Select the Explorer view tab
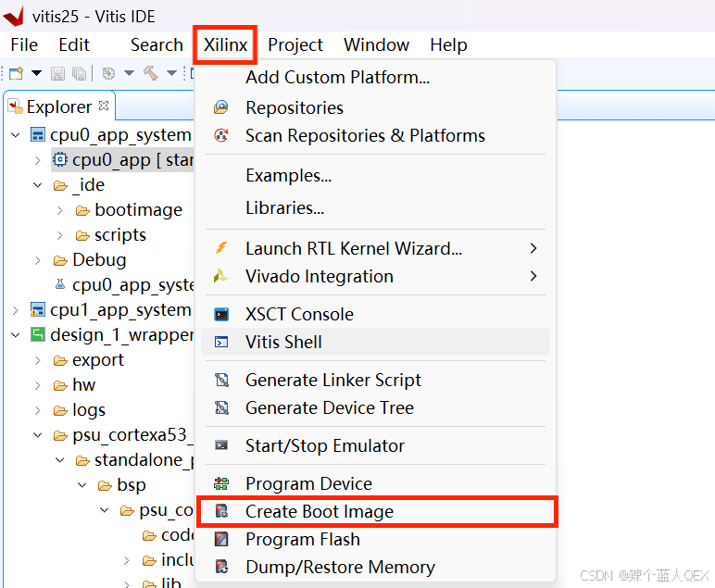 tap(59, 106)
